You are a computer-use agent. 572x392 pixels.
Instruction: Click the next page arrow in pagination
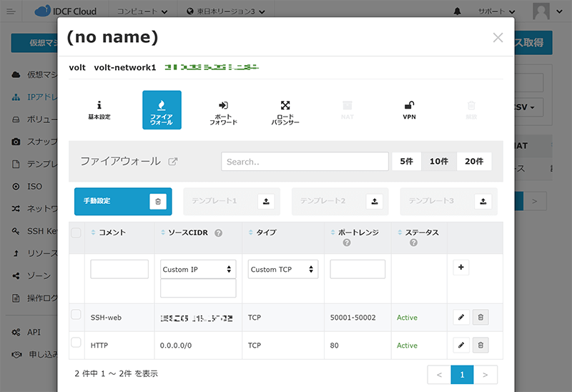[485, 374]
